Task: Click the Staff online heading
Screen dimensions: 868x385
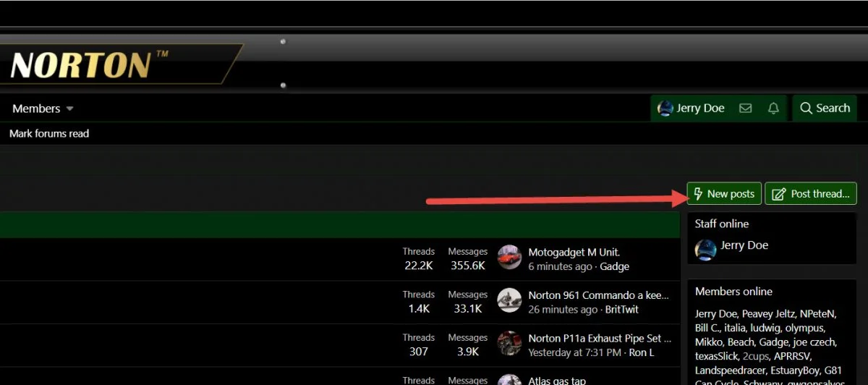Action: pyautogui.click(x=722, y=224)
